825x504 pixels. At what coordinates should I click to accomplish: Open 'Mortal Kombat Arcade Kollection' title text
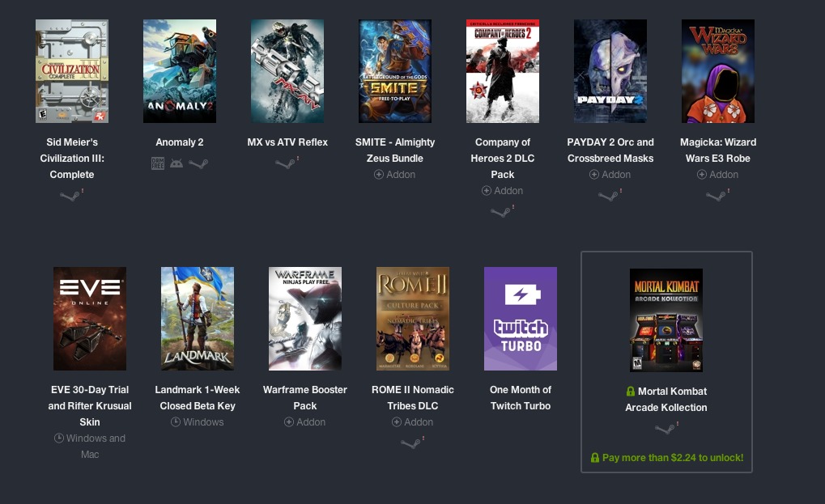pyautogui.click(x=666, y=400)
